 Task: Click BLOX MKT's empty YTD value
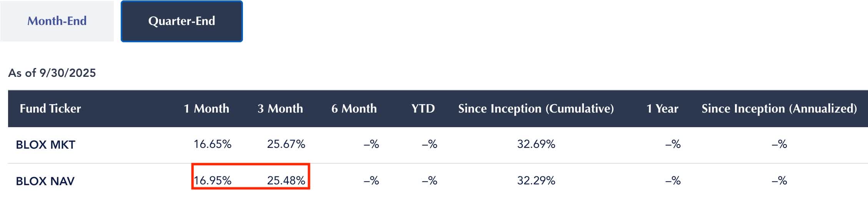[429, 144]
